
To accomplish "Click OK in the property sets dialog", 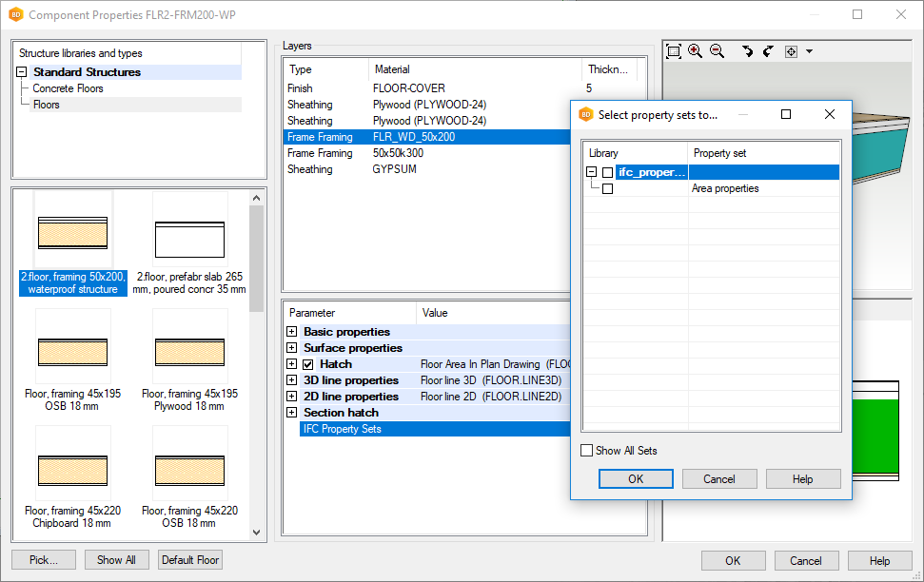I will point(636,479).
